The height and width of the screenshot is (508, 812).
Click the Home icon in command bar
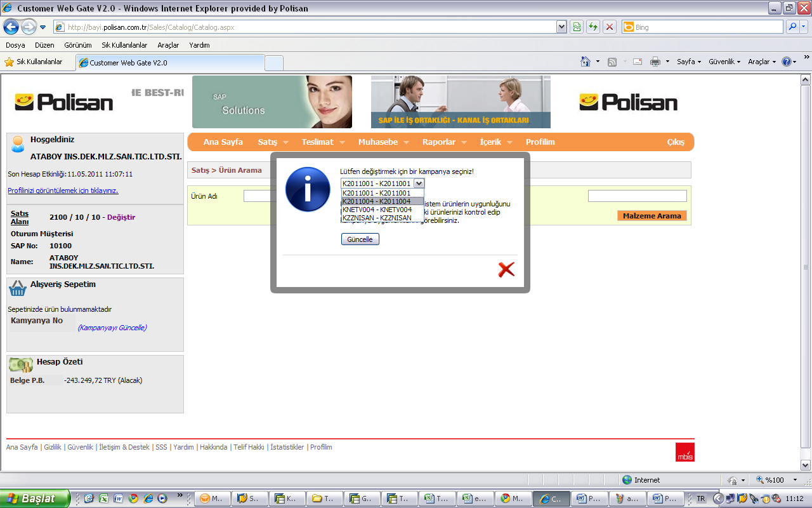(x=586, y=62)
